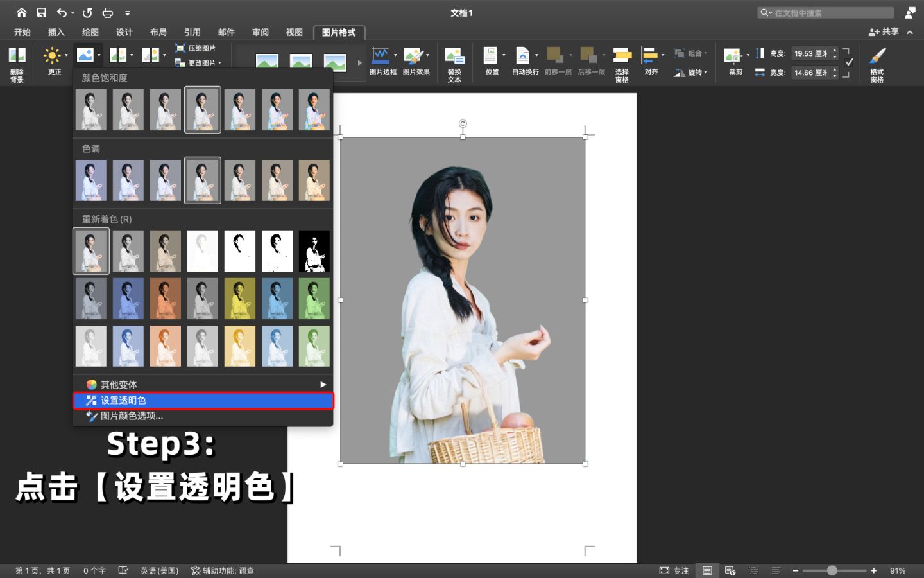This screenshot has height=578, width=924.
Task: Click the zoom out minus button
Action: click(796, 570)
